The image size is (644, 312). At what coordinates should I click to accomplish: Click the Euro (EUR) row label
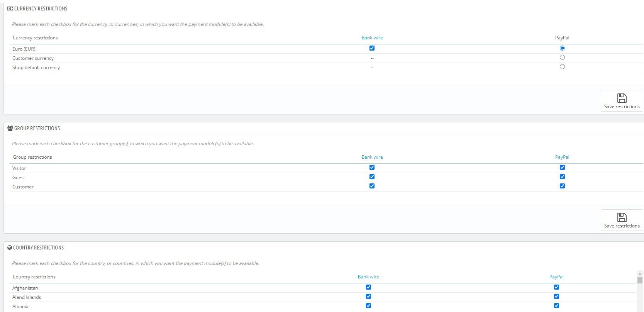[x=24, y=49]
